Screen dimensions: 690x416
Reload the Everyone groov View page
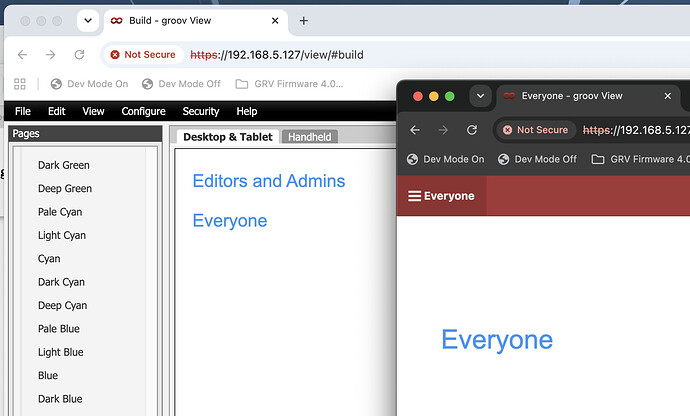pyautogui.click(x=472, y=130)
